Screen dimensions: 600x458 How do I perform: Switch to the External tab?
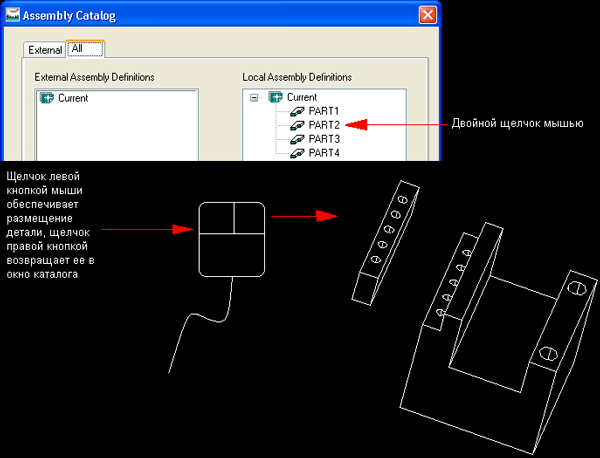tap(44, 49)
